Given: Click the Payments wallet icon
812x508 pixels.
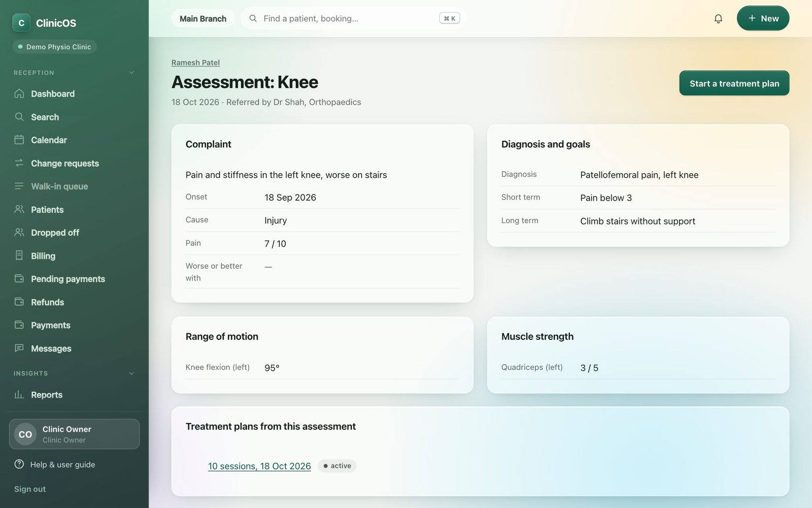Looking at the screenshot, I should (x=19, y=325).
